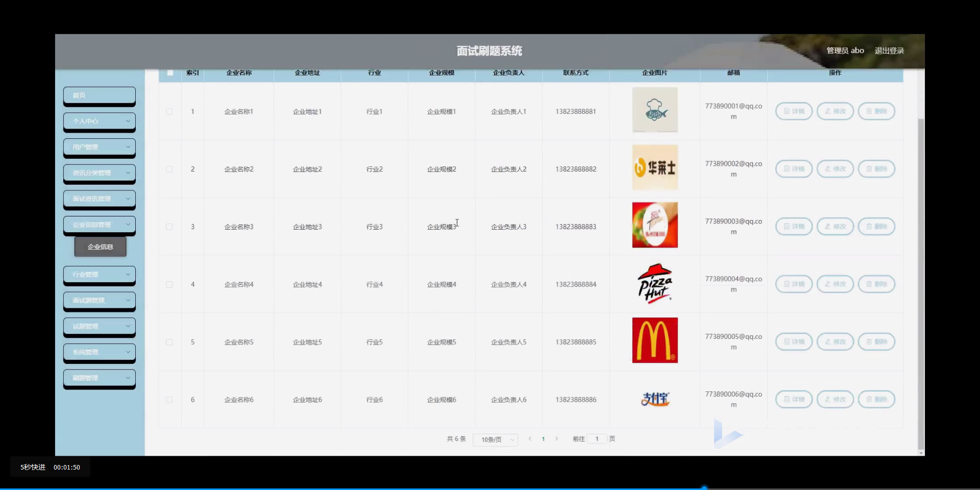980x490 pixels.
Task: Click the 企业负责人4 cell
Action: pyautogui.click(x=509, y=284)
